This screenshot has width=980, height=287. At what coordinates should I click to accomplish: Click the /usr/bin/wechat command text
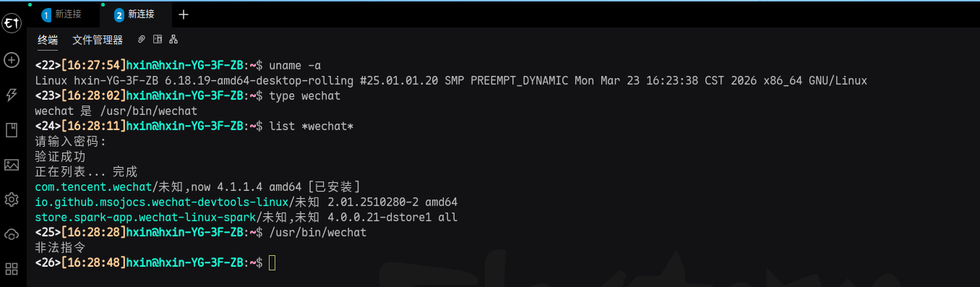(x=317, y=233)
